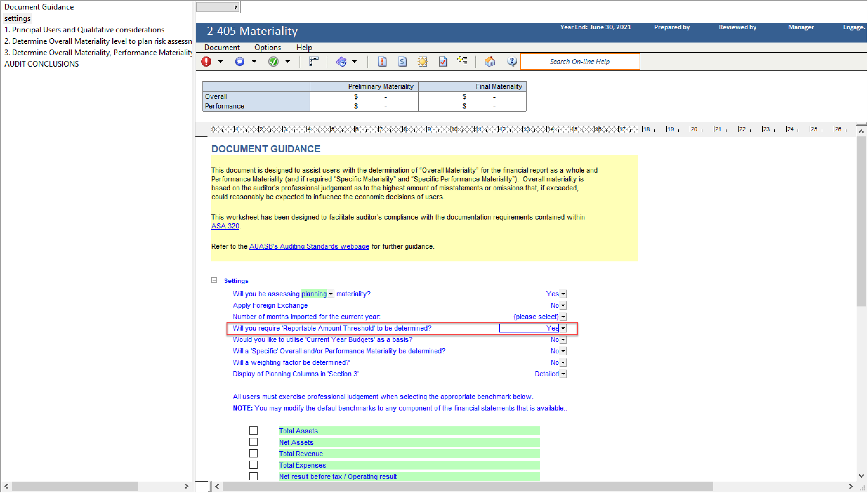The height and width of the screenshot is (493, 868).
Task: Click the Reviewed by header field
Action: [x=737, y=27]
